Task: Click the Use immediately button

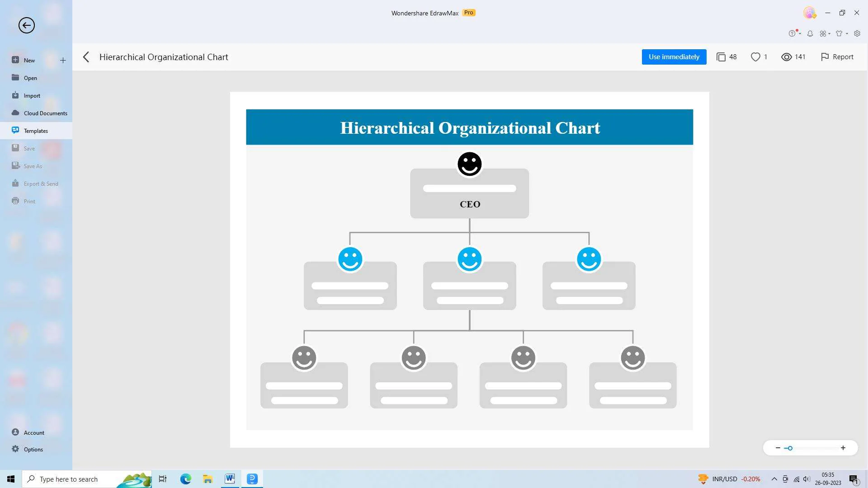Action: pyautogui.click(x=674, y=56)
